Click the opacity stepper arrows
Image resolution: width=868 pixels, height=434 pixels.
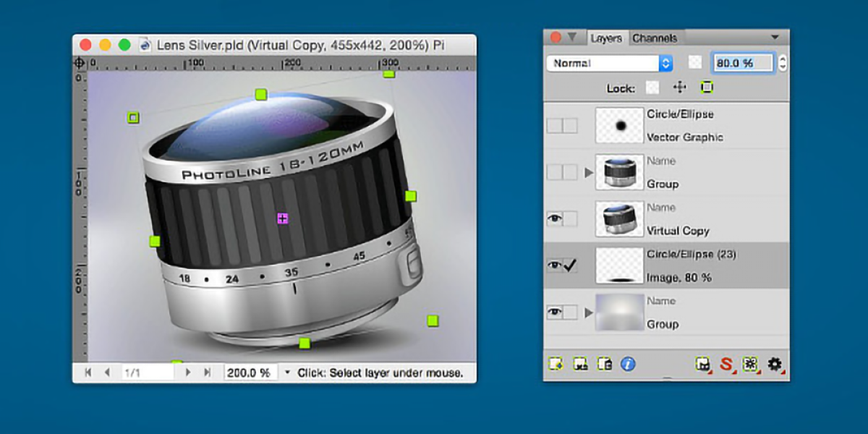click(x=782, y=63)
